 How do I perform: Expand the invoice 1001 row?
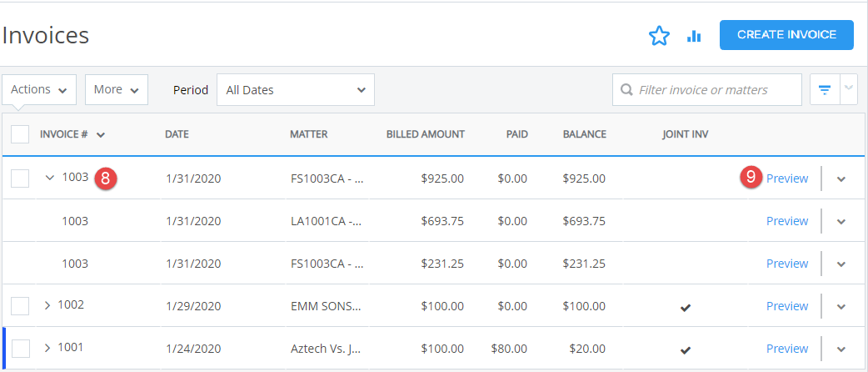[x=47, y=348]
